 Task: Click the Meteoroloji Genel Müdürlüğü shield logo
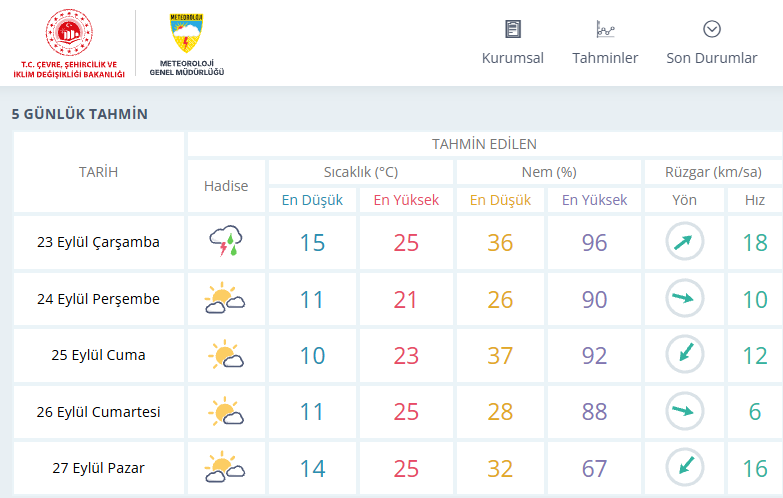[187, 33]
